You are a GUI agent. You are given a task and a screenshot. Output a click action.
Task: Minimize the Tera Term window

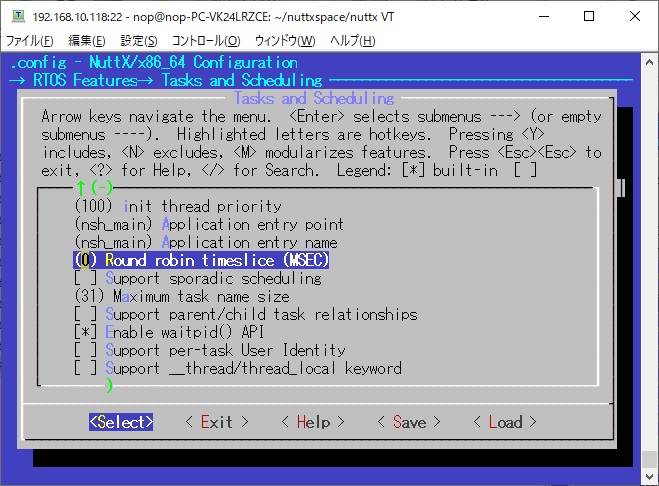(x=544, y=16)
